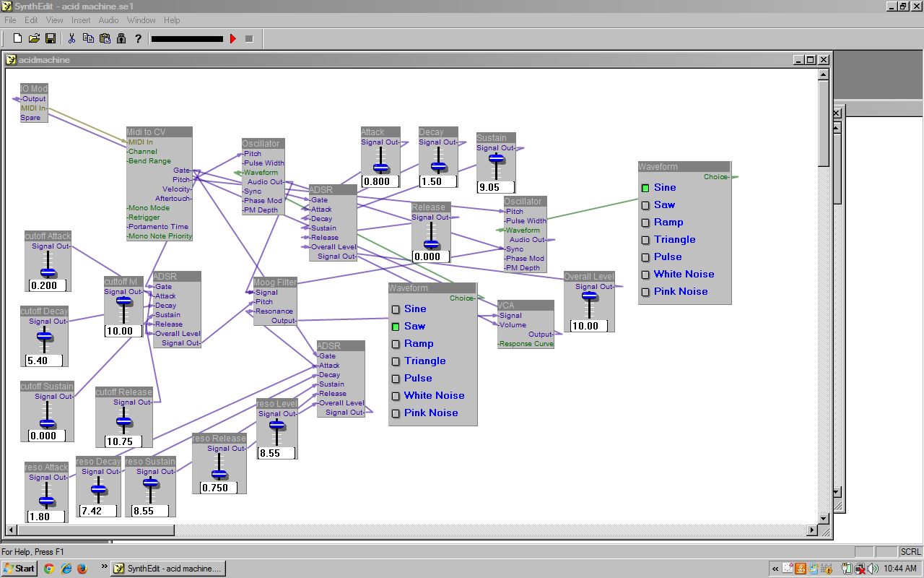Viewport: 924px width, 578px height.
Task: Select Triangle in the right Waveform list
Action: pos(668,240)
